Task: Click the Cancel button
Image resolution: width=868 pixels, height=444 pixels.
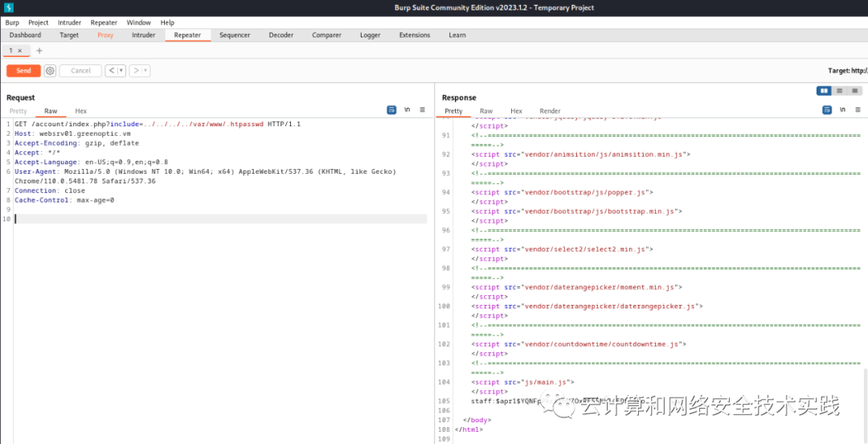Action: click(80, 71)
